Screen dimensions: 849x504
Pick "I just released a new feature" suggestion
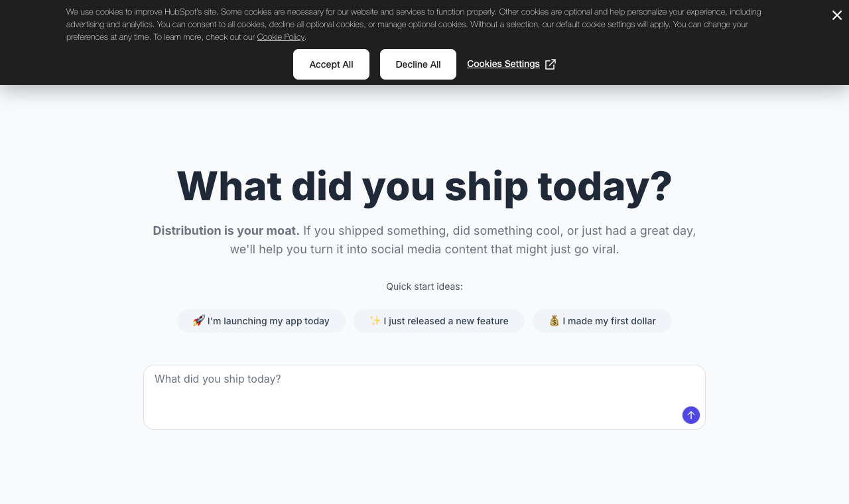pyautogui.click(x=439, y=321)
